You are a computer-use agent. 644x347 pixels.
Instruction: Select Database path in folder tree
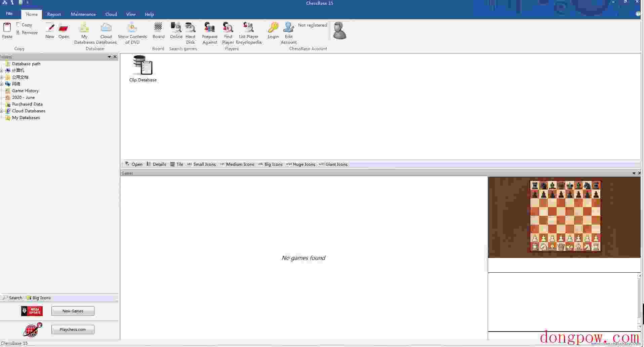[x=23, y=64]
